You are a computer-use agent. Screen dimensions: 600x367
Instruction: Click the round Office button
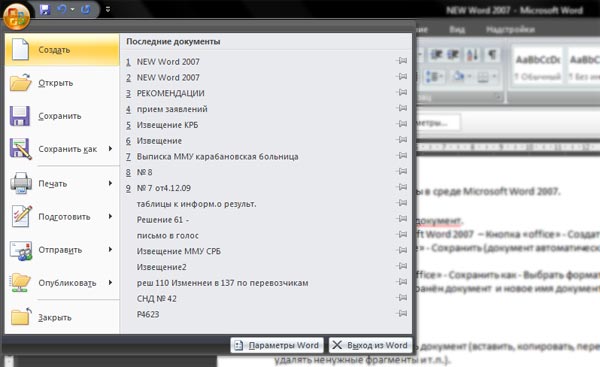pos(16,16)
